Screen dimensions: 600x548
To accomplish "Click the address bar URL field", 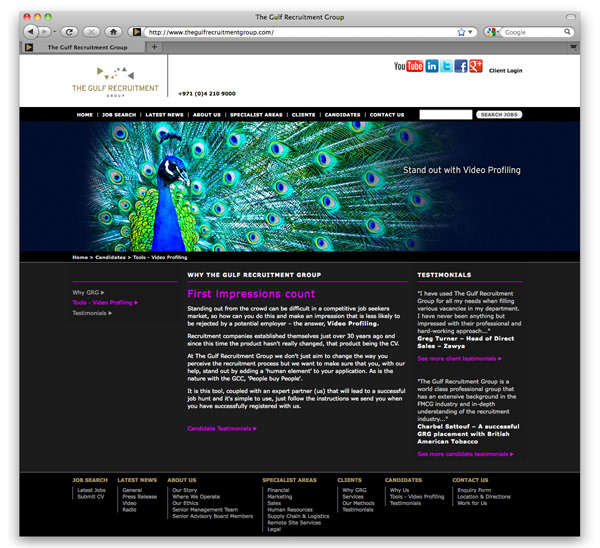I will [x=302, y=32].
